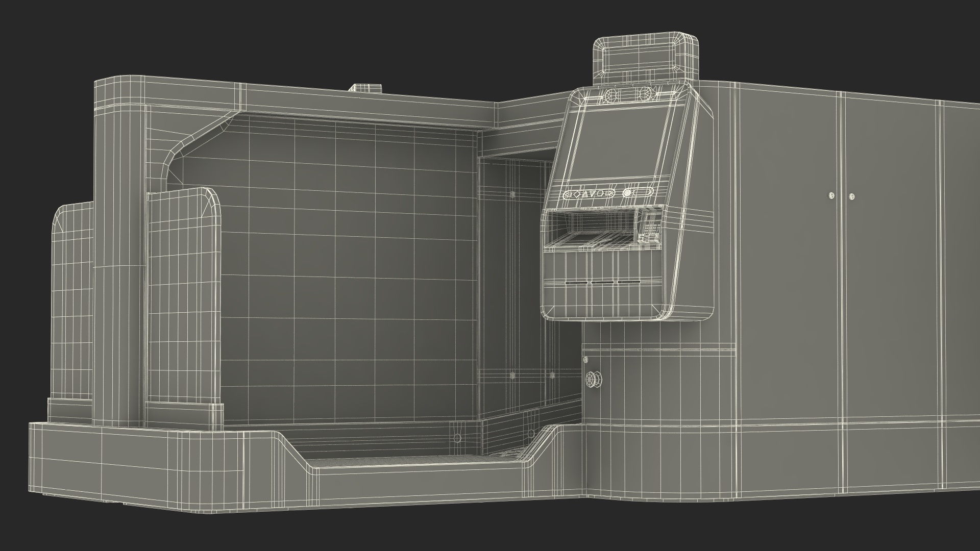Click the hexagon symbol below the screen

click(x=600, y=194)
